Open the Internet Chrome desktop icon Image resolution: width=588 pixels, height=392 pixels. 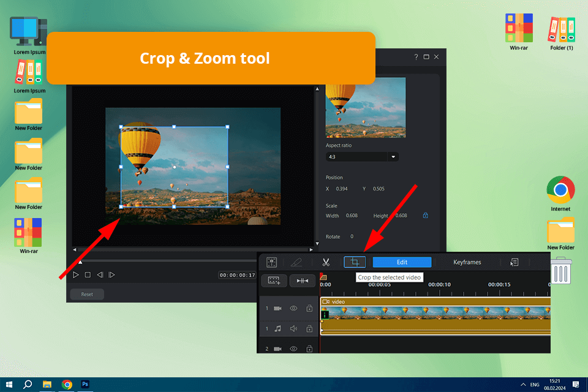[560, 194]
